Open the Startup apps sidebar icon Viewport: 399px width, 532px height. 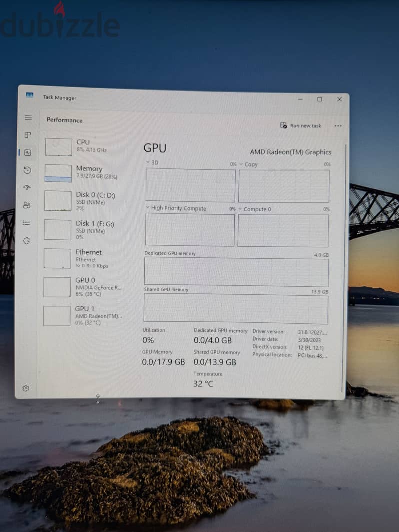point(27,187)
